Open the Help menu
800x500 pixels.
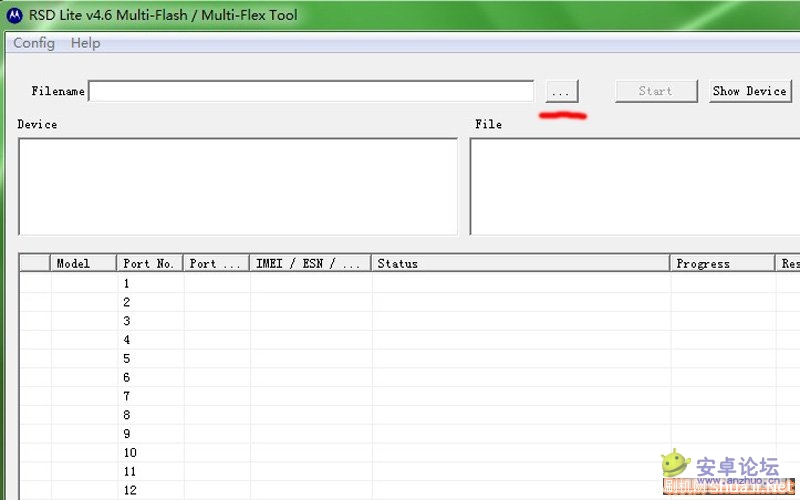point(85,43)
